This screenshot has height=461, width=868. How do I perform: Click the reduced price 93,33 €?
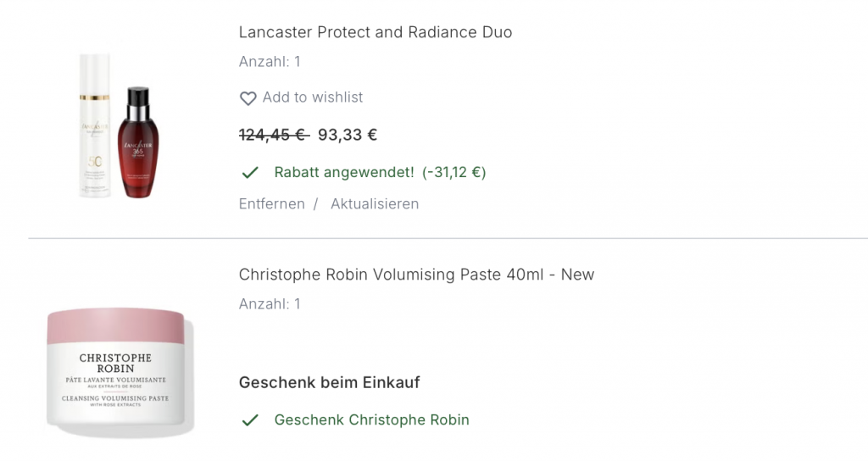(x=348, y=135)
